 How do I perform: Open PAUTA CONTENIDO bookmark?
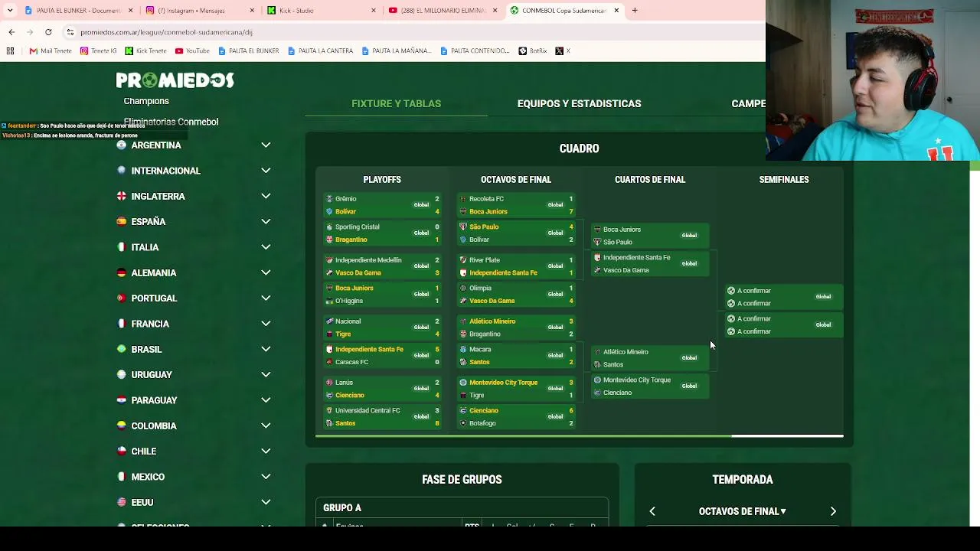(475, 51)
